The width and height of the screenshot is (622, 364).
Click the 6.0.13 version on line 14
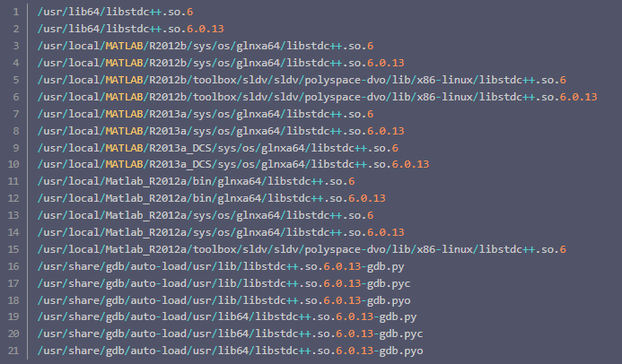coord(386,232)
